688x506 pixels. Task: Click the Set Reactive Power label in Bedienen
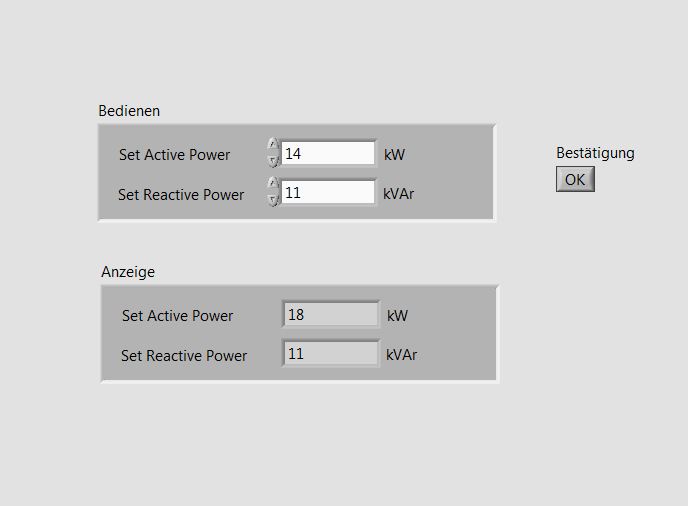coord(181,195)
